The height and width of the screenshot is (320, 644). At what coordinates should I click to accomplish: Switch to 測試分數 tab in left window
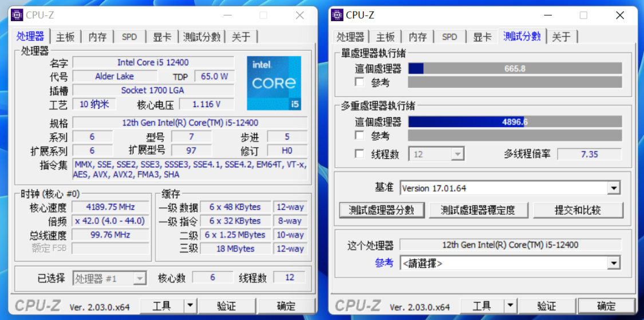coord(202,37)
